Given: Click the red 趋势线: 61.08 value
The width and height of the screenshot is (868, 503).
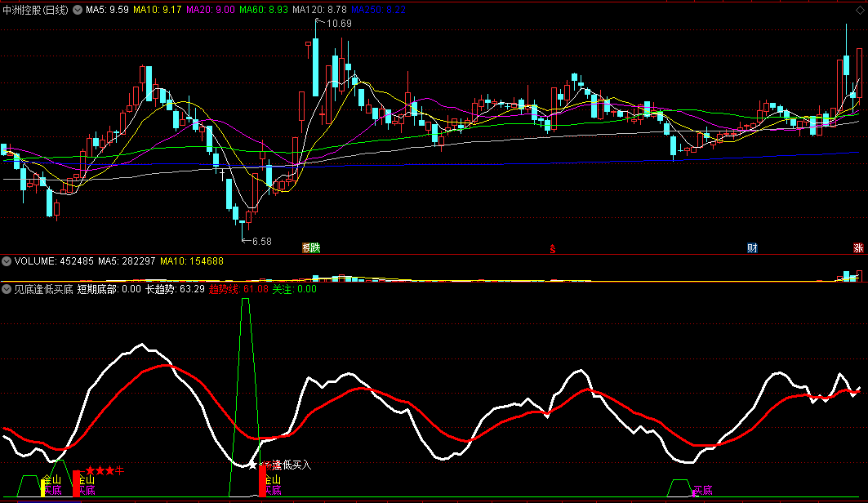Looking at the screenshot, I should coord(238,289).
